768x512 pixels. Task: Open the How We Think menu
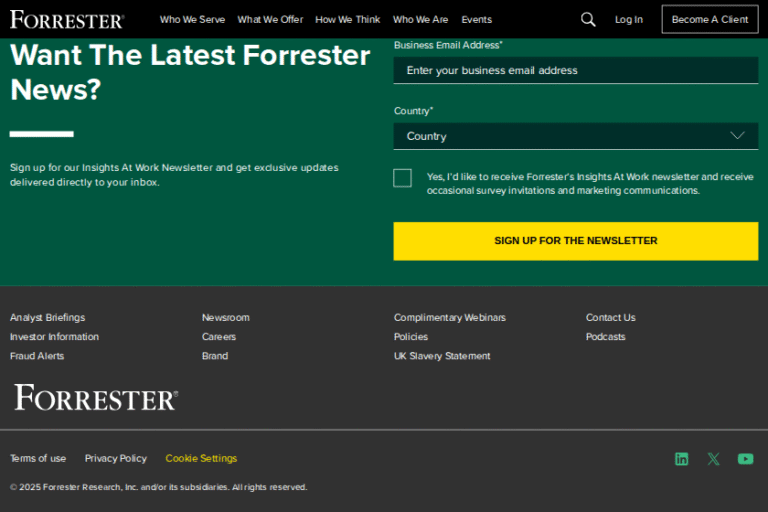pyautogui.click(x=347, y=19)
